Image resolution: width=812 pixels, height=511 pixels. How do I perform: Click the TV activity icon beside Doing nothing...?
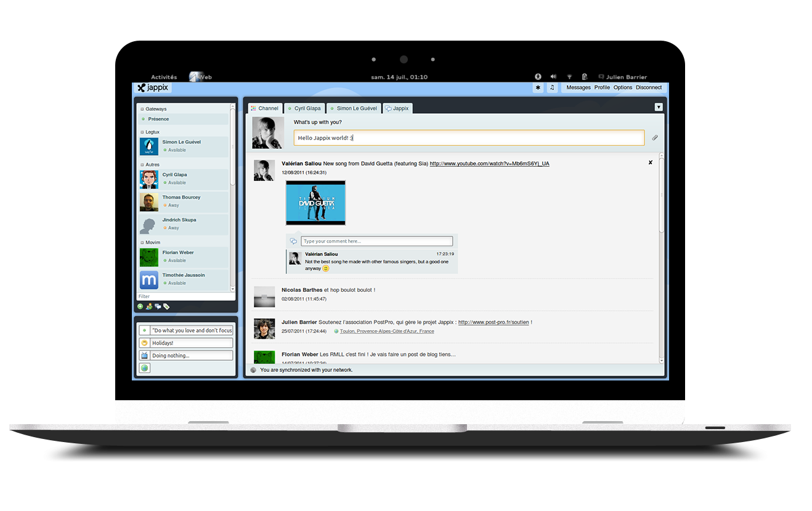coord(144,355)
